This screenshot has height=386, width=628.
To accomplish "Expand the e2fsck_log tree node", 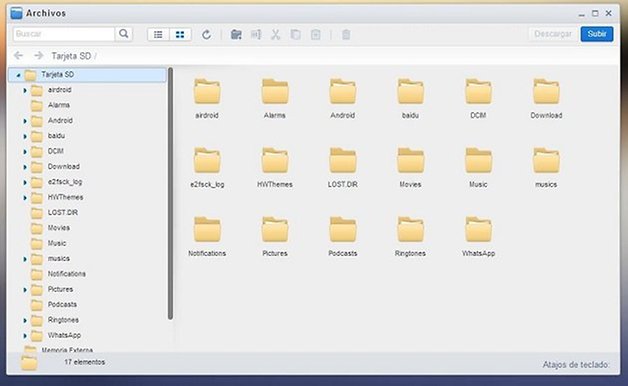I will coord(25,183).
